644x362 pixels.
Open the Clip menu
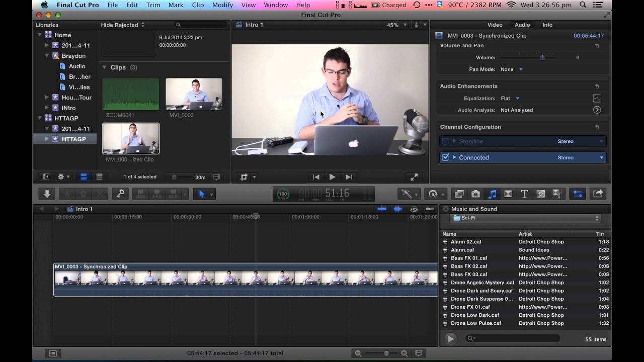point(198,5)
